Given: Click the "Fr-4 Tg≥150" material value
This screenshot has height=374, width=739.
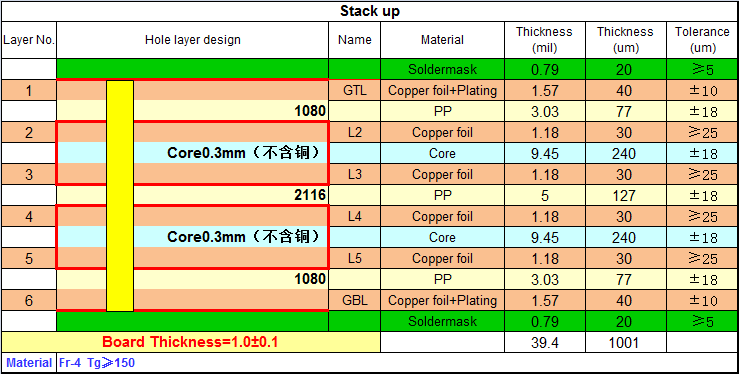Looking at the screenshot, I should tap(97, 363).
